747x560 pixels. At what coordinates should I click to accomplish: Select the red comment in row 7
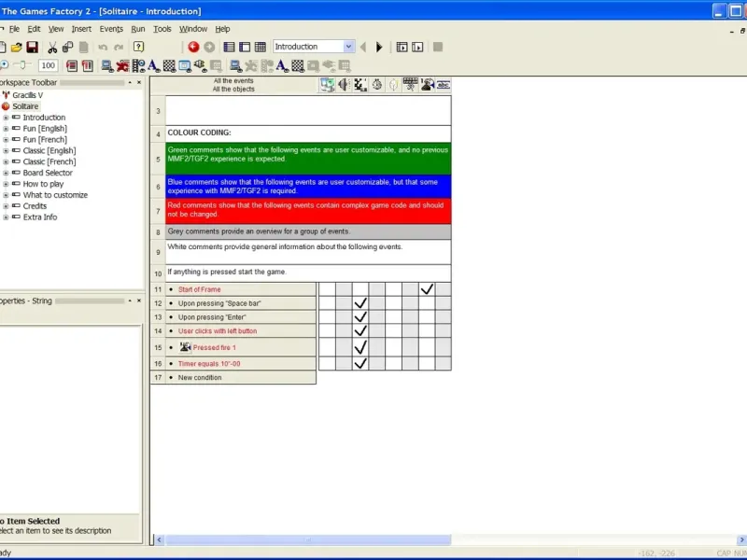pos(308,211)
